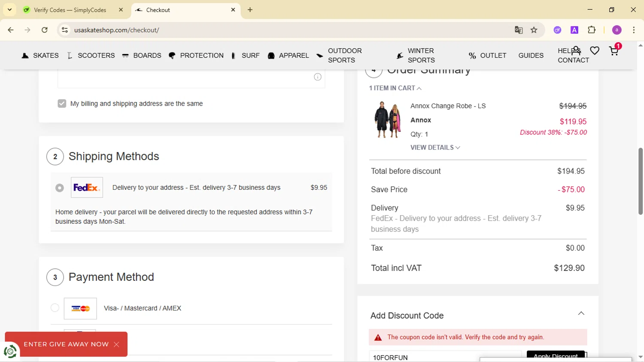
Task: Click the Annox Change Robe product thumbnail
Action: pyautogui.click(x=388, y=120)
